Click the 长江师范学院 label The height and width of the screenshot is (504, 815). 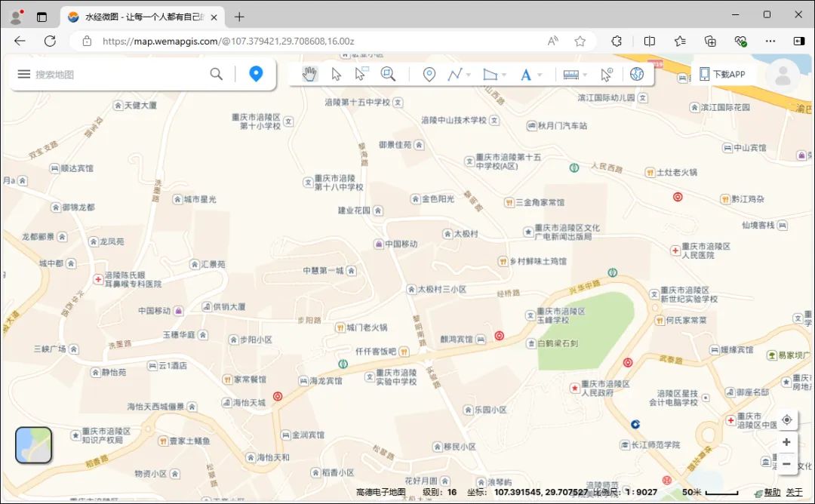click(x=656, y=444)
